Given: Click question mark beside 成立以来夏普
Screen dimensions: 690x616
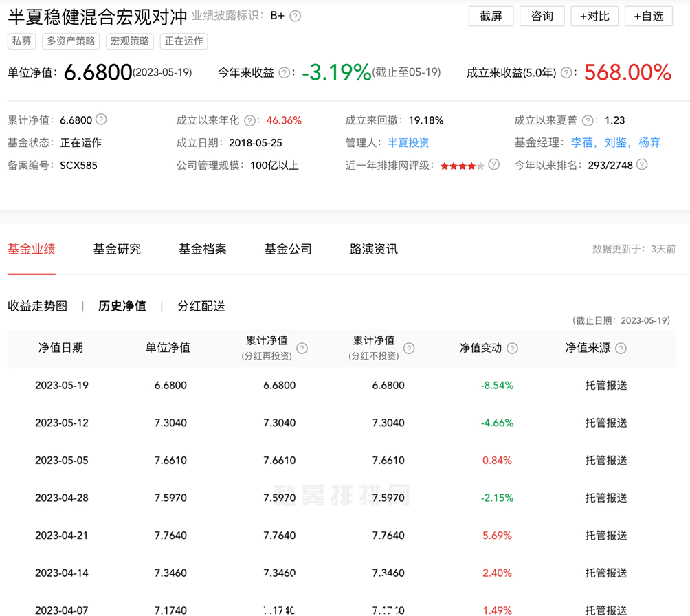Looking at the screenshot, I should click(x=588, y=120).
